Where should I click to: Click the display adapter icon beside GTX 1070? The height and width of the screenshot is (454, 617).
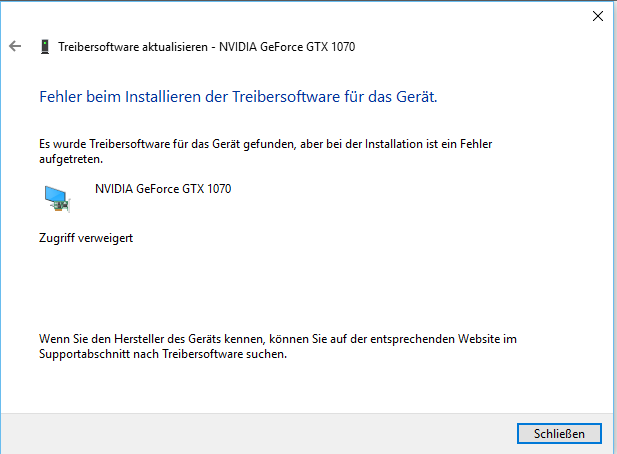point(57,199)
